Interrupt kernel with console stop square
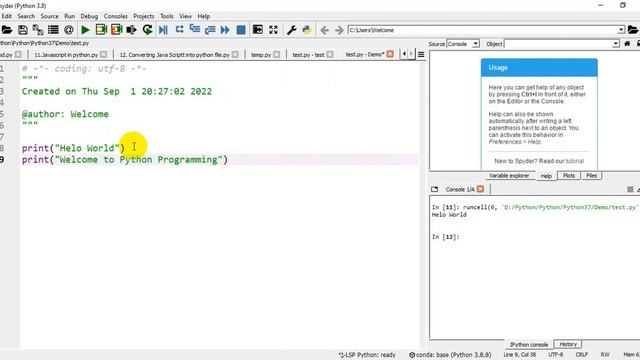Screen dimensions: 640x360 pyautogui.click(x=630, y=189)
